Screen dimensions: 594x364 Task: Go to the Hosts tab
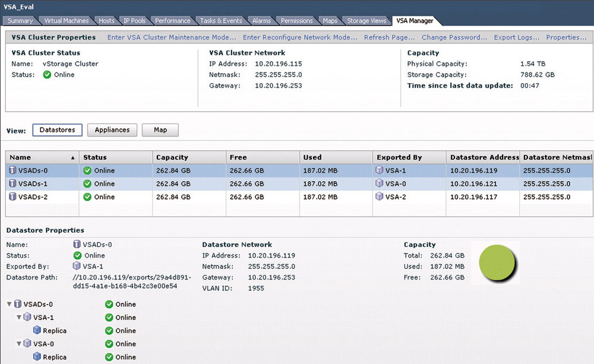[x=106, y=21]
